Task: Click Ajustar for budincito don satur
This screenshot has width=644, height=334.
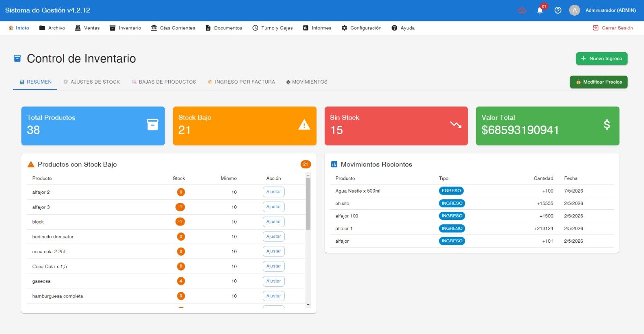Action: tap(274, 237)
